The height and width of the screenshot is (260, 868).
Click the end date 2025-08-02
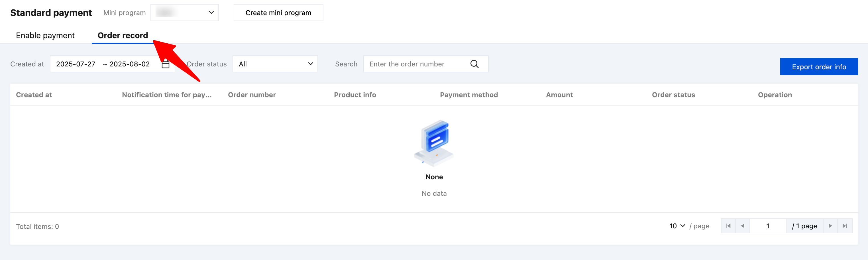click(x=130, y=64)
